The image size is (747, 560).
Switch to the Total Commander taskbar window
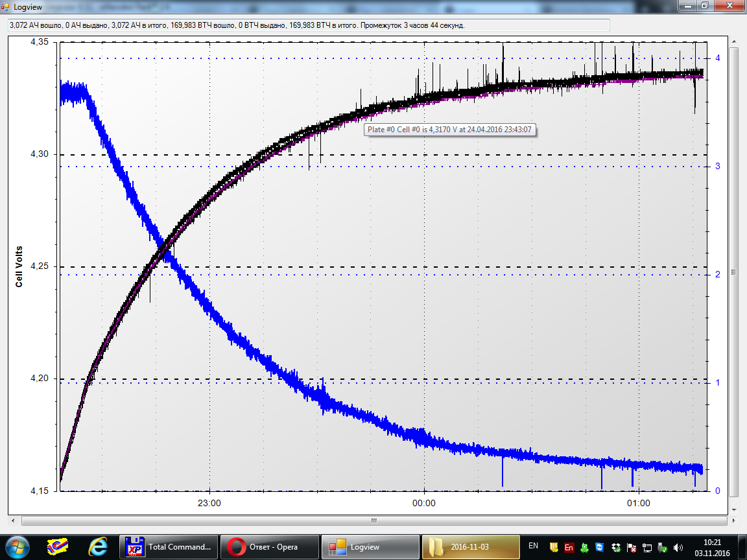(x=169, y=546)
